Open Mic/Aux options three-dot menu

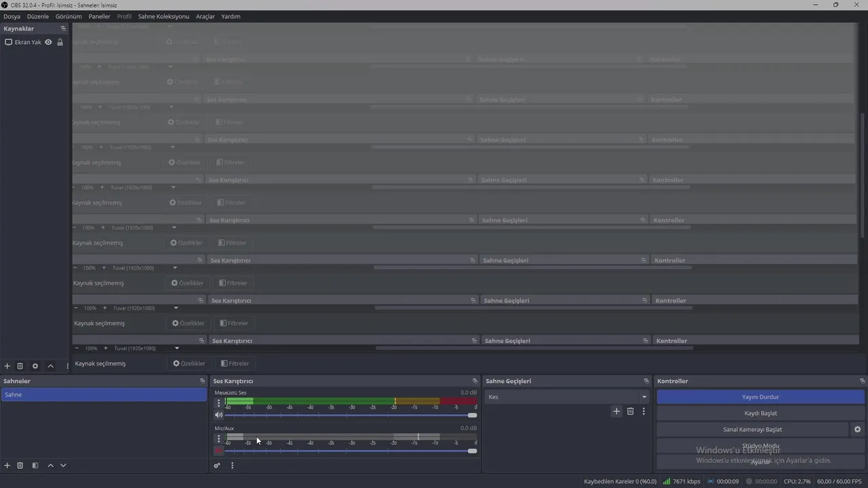pyautogui.click(x=218, y=439)
